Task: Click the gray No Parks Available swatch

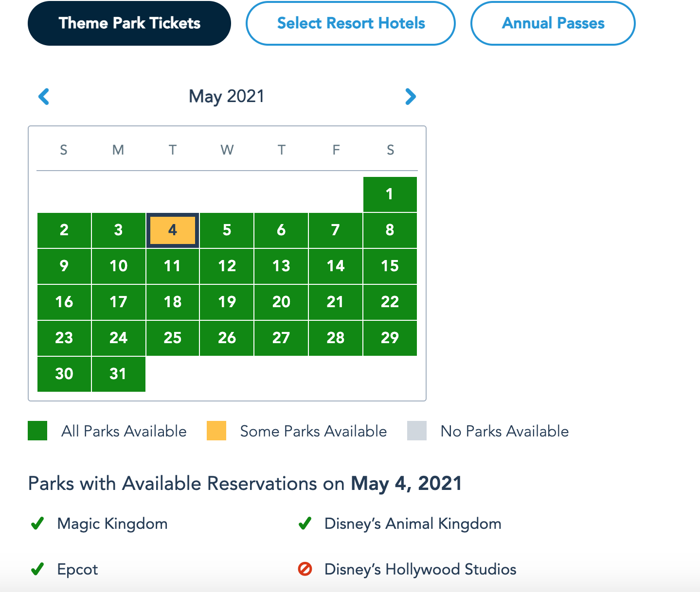Action: click(417, 431)
